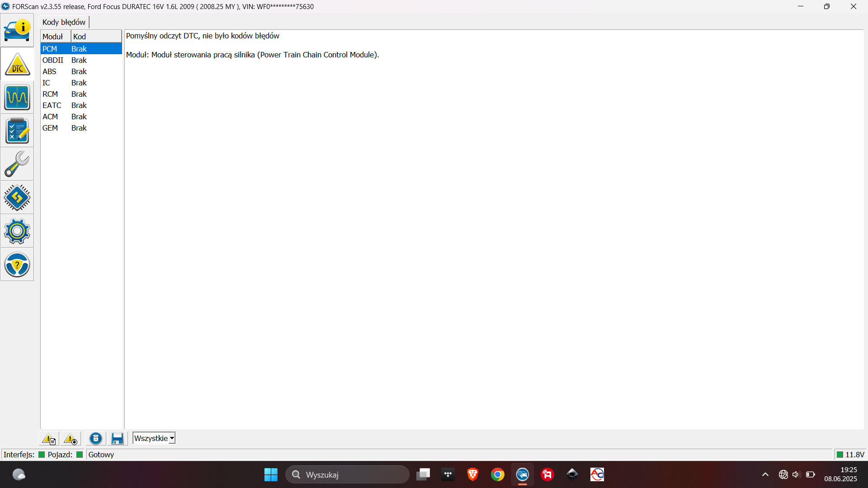
Task: Select the PCM module row
Action: [81, 49]
